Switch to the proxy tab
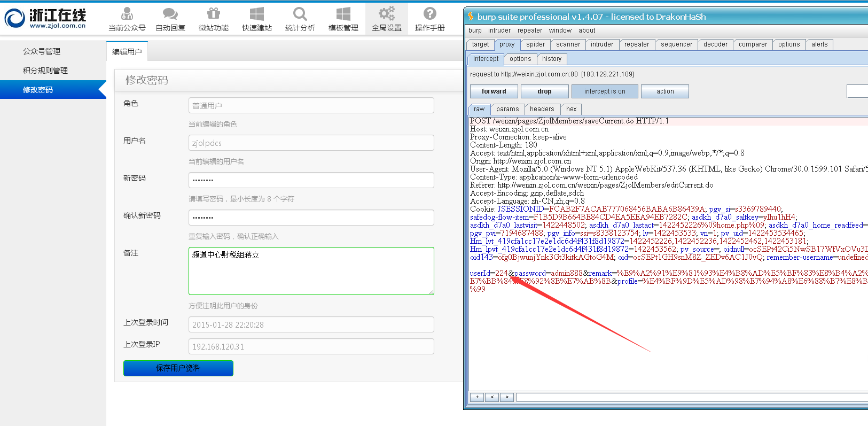 coord(507,44)
